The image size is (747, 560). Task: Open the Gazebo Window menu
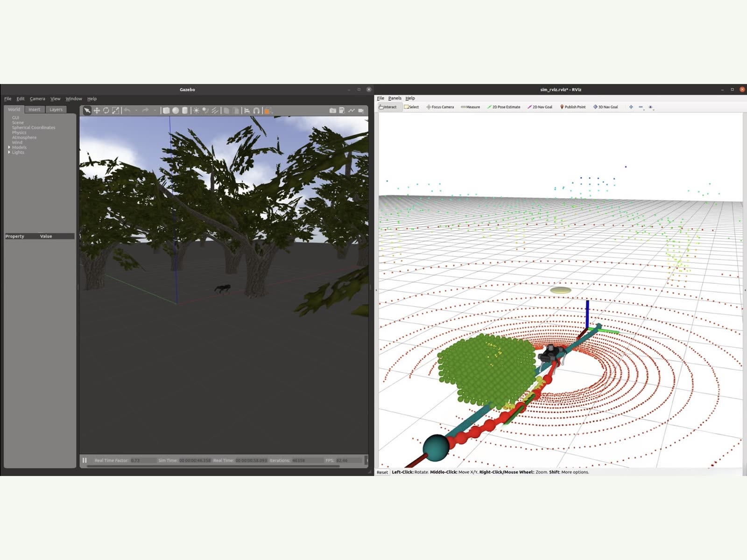[74, 98]
